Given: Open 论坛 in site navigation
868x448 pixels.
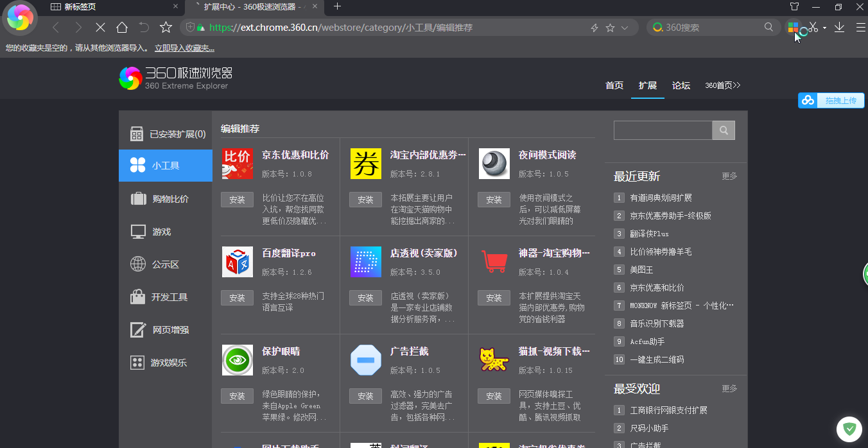Looking at the screenshot, I should tap(681, 85).
